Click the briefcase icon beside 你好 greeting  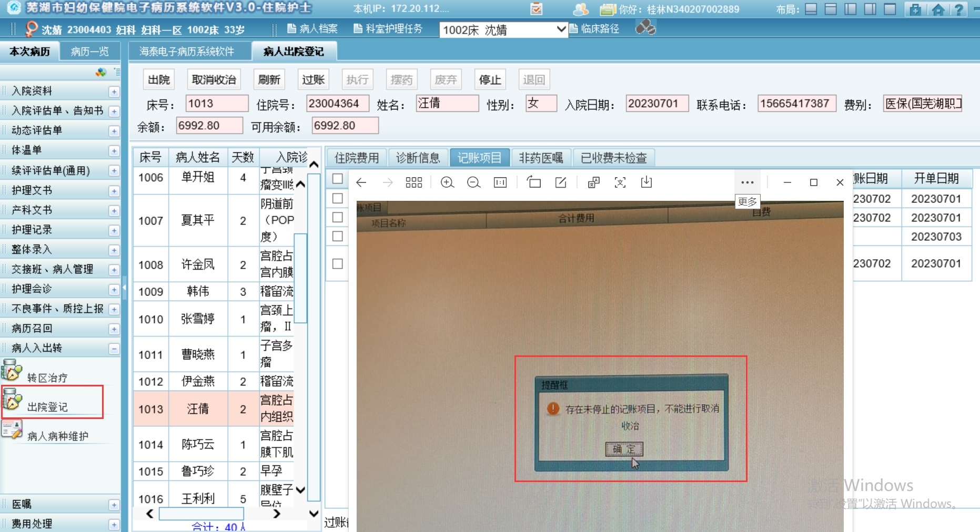click(608, 9)
